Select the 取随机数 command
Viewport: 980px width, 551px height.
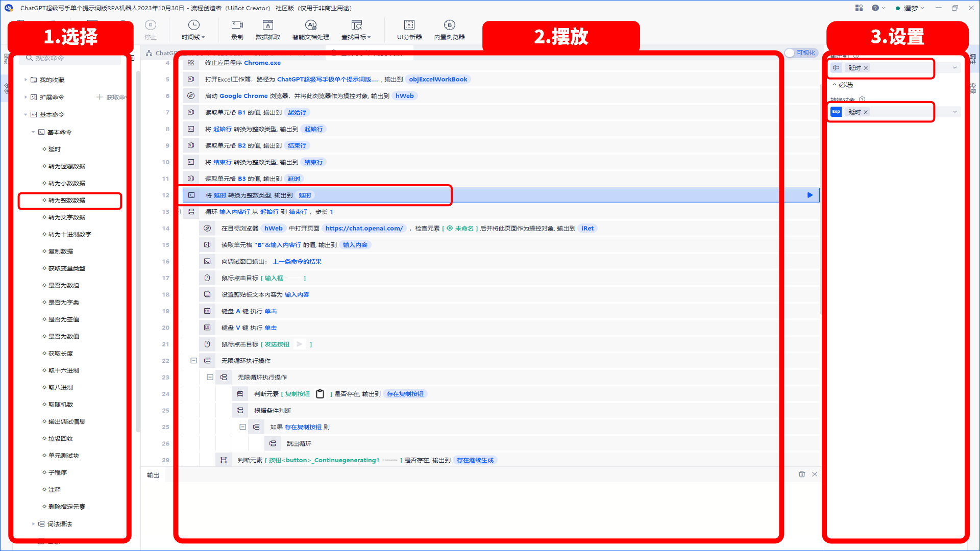pyautogui.click(x=61, y=405)
